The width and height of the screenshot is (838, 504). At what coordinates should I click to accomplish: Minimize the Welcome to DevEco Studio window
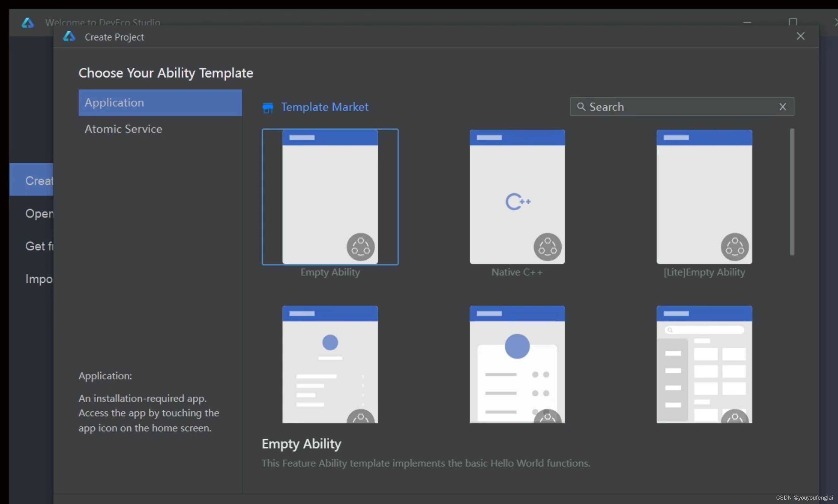click(747, 22)
